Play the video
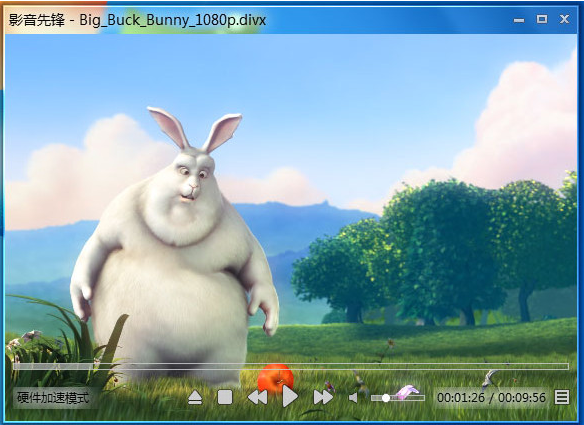This screenshot has height=425, width=584. point(290,397)
